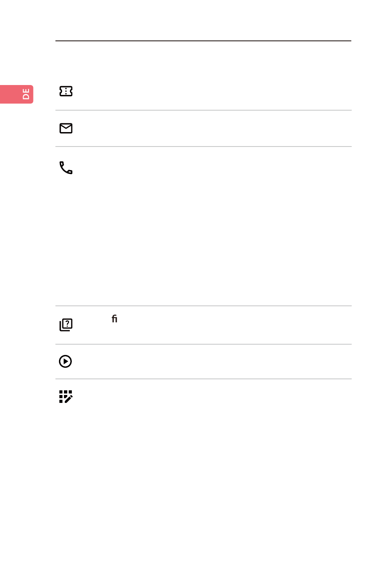Click the empty row beside play icon

pyautogui.click(x=203, y=362)
